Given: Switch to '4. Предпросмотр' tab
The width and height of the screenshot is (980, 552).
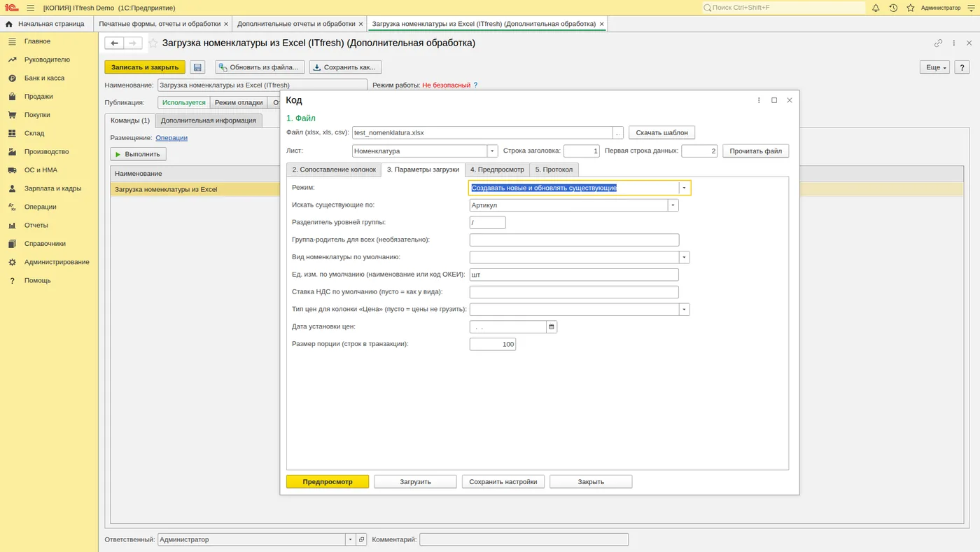Looking at the screenshot, I should tap(497, 170).
